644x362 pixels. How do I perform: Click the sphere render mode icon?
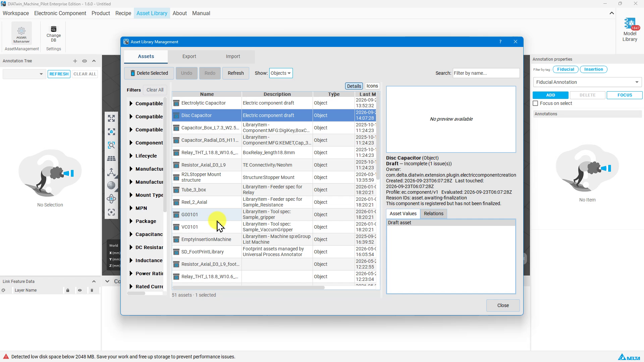111,185
